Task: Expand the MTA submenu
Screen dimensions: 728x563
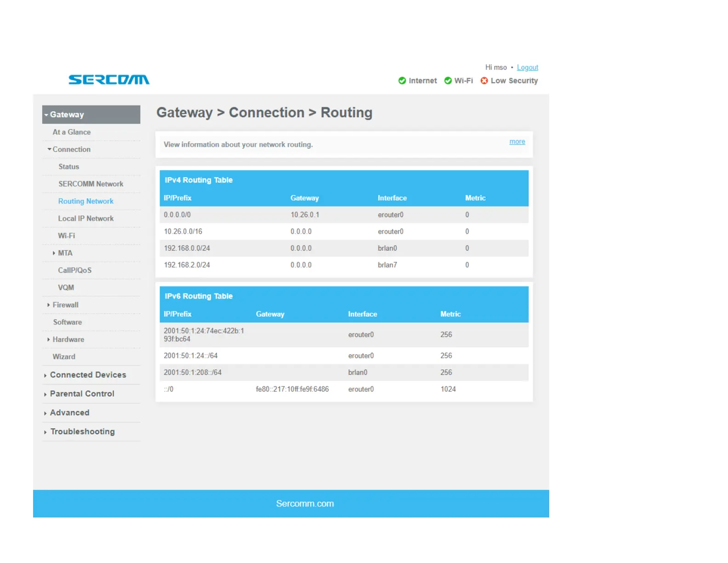Action: (x=65, y=253)
